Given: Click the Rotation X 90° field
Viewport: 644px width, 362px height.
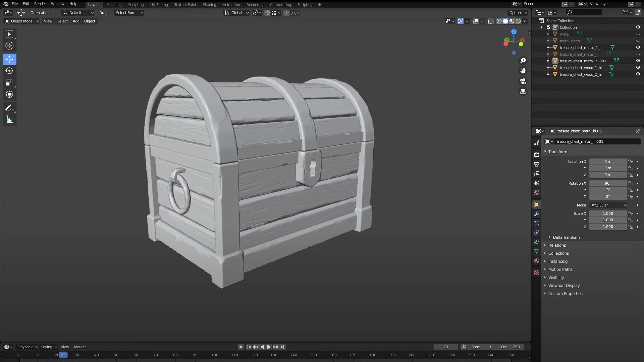Looking at the screenshot, I should click(x=608, y=183).
